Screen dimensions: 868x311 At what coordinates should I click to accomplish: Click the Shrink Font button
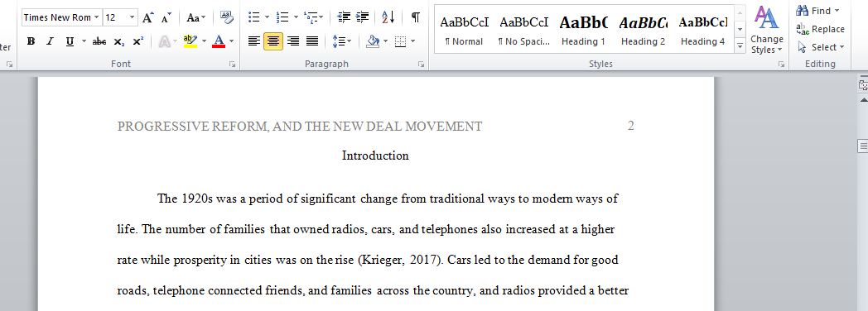[166, 17]
